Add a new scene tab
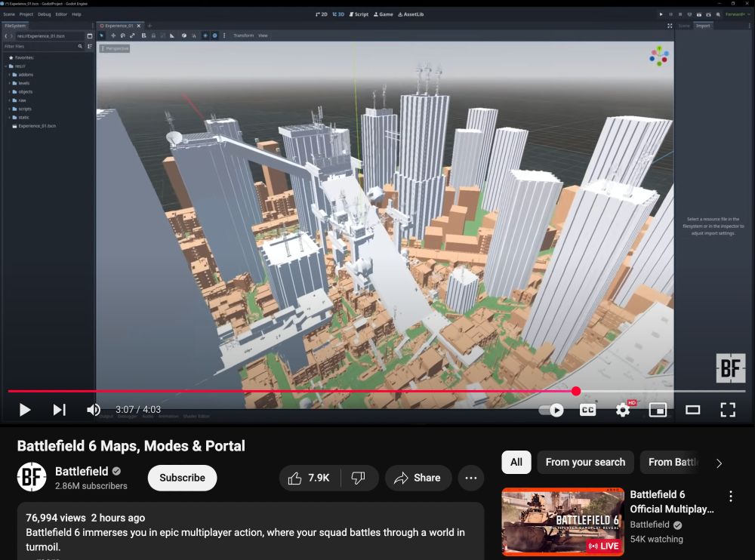 click(x=149, y=26)
